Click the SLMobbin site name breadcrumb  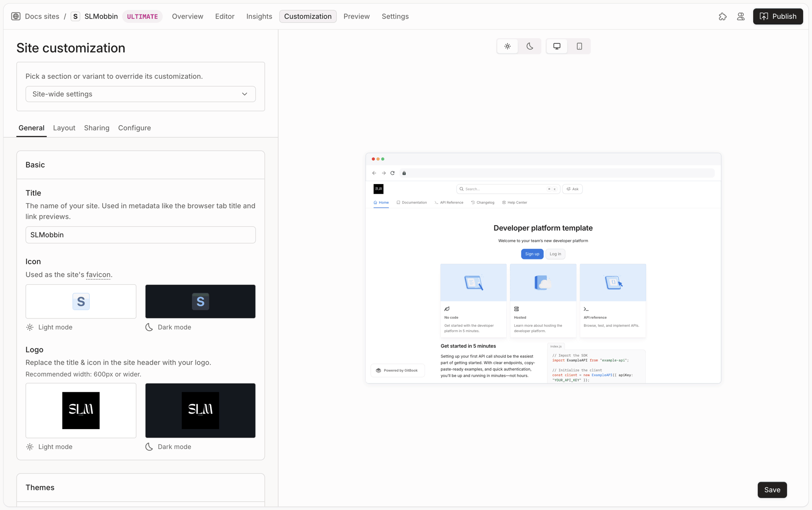(101, 17)
